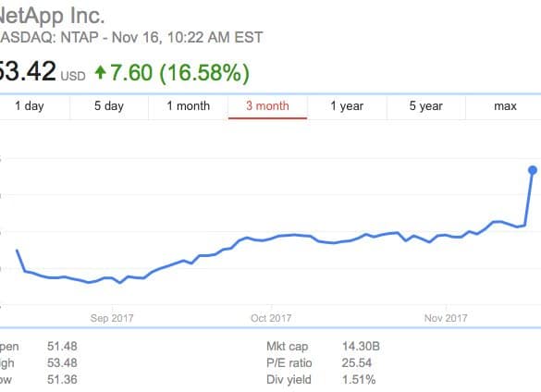
Task: Open the 1 month chart tab
Action: 189,106
